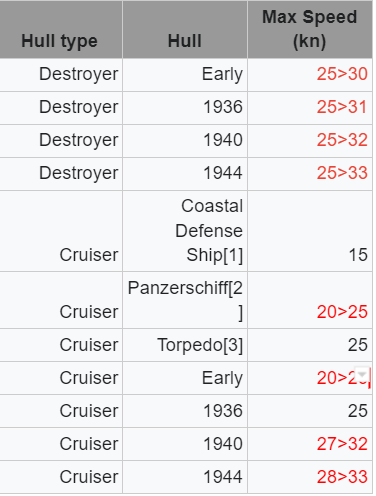Image resolution: width=376 pixels, height=496 pixels.
Task: Click the 25>30 speed cell
Action: pos(310,75)
